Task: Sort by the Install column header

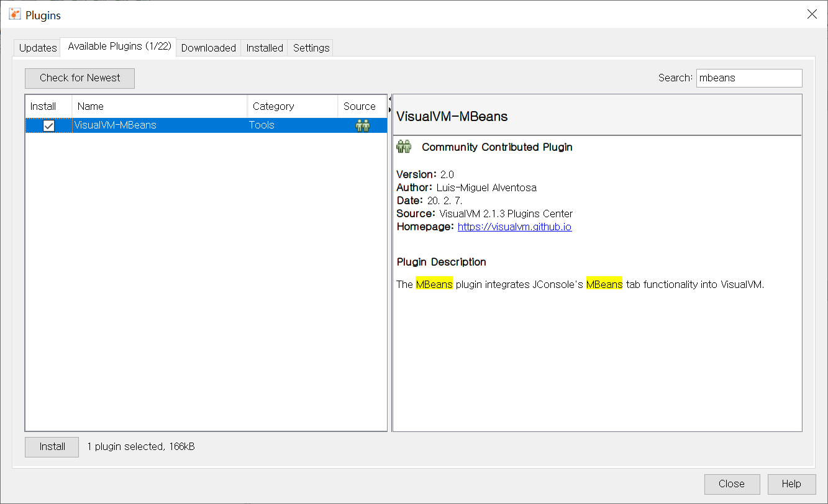Action: click(x=48, y=106)
